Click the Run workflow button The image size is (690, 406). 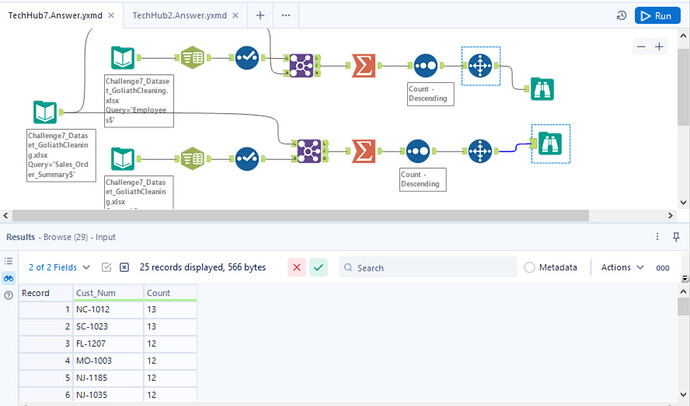coord(656,16)
